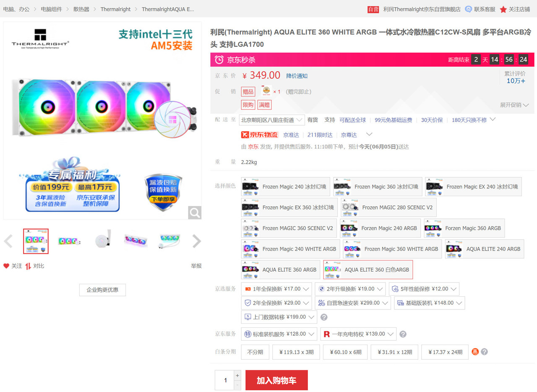This screenshot has width=537, height=392.
Task: Click the 京东秒杀 clock icon
Action: 219,60
